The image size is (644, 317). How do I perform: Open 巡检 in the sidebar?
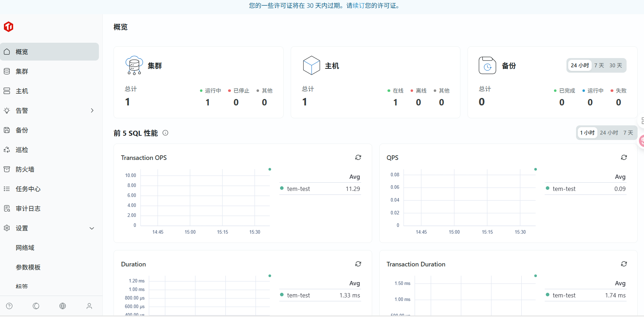(x=49, y=150)
